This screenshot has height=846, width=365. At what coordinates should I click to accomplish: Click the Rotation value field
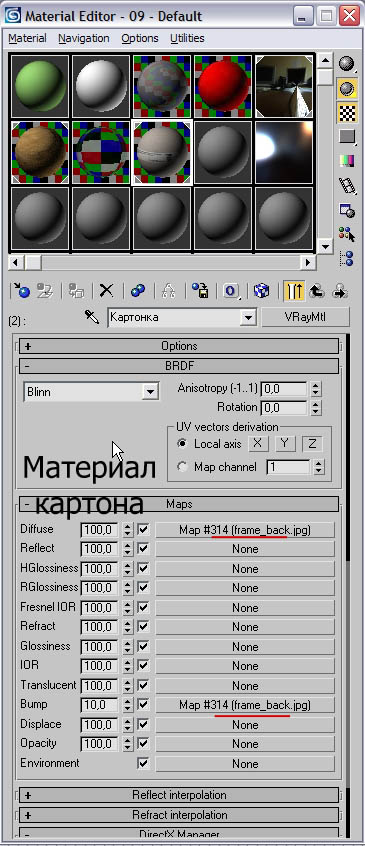pyautogui.click(x=284, y=407)
